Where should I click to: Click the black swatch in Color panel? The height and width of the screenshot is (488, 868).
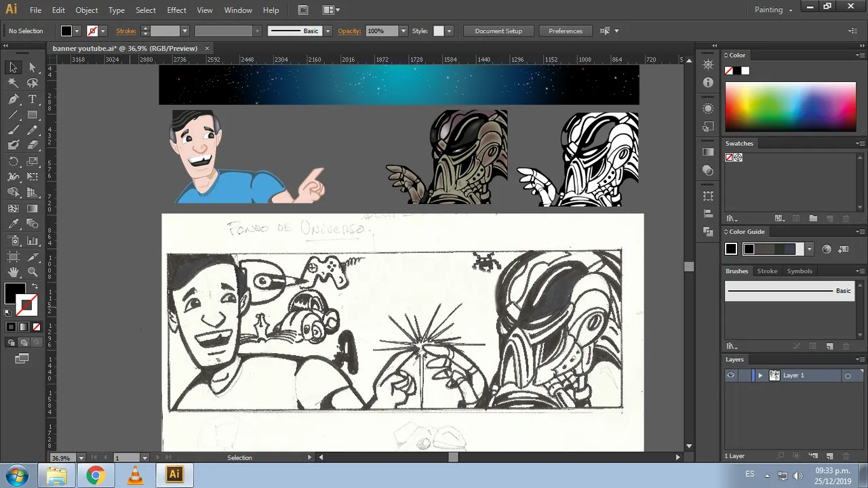pos(736,70)
